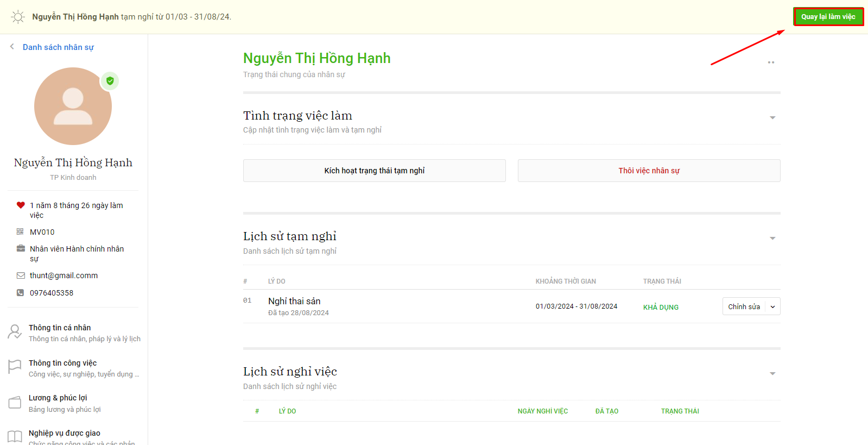Click the envelope email icon

tap(21, 275)
